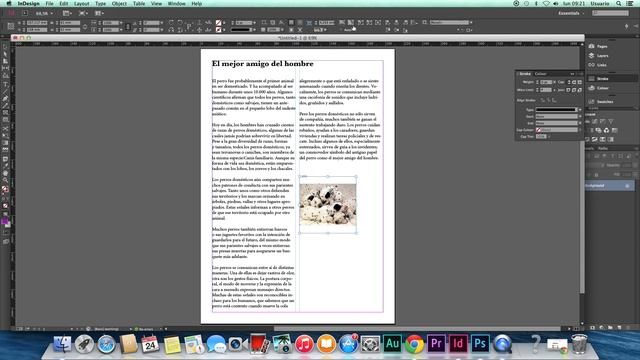Open the Window menu

pyautogui.click(x=177, y=3)
